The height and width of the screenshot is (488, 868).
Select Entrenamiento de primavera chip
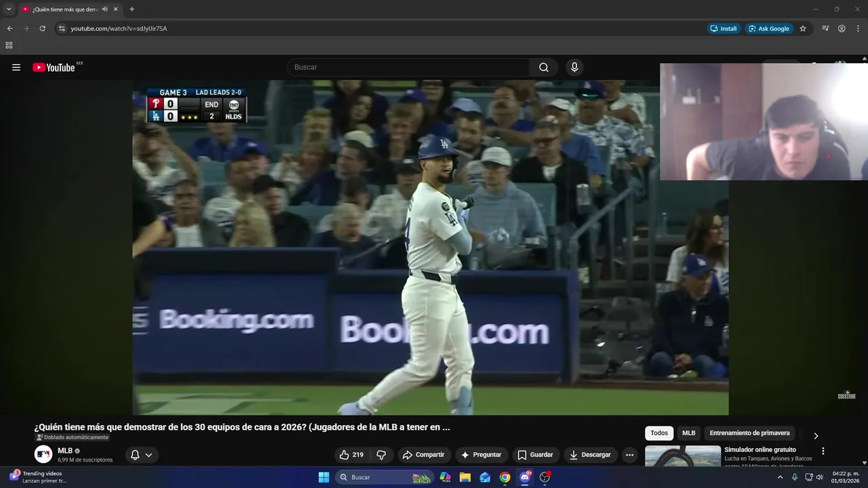click(750, 433)
